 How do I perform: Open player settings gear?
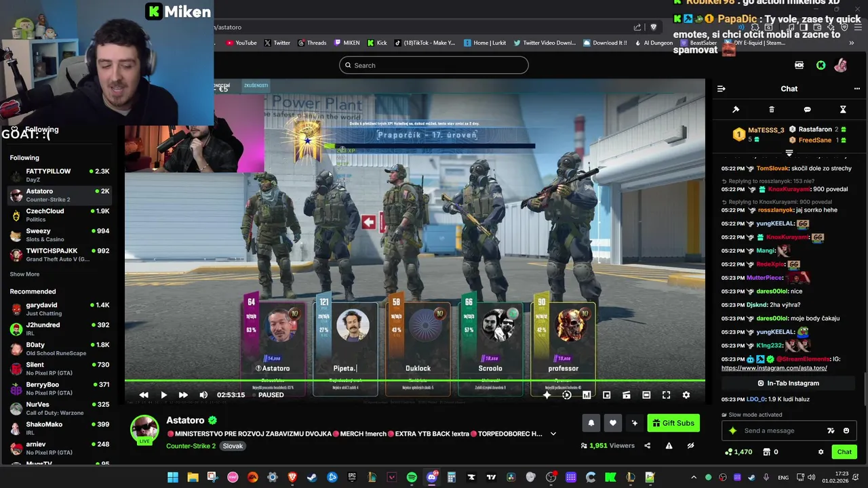(686, 395)
